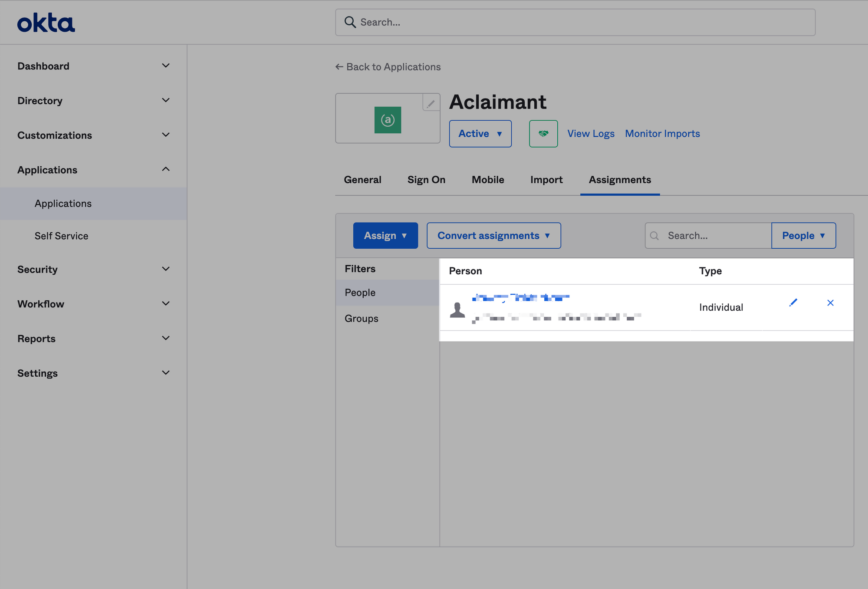Open View Logs link
This screenshot has height=589, width=868.
[591, 134]
